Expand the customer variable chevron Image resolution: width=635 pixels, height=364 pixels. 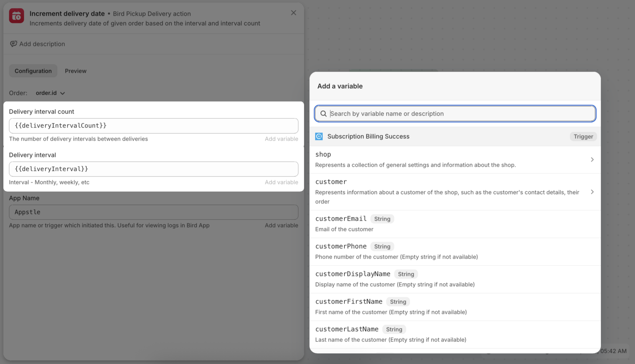tap(592, 192)
